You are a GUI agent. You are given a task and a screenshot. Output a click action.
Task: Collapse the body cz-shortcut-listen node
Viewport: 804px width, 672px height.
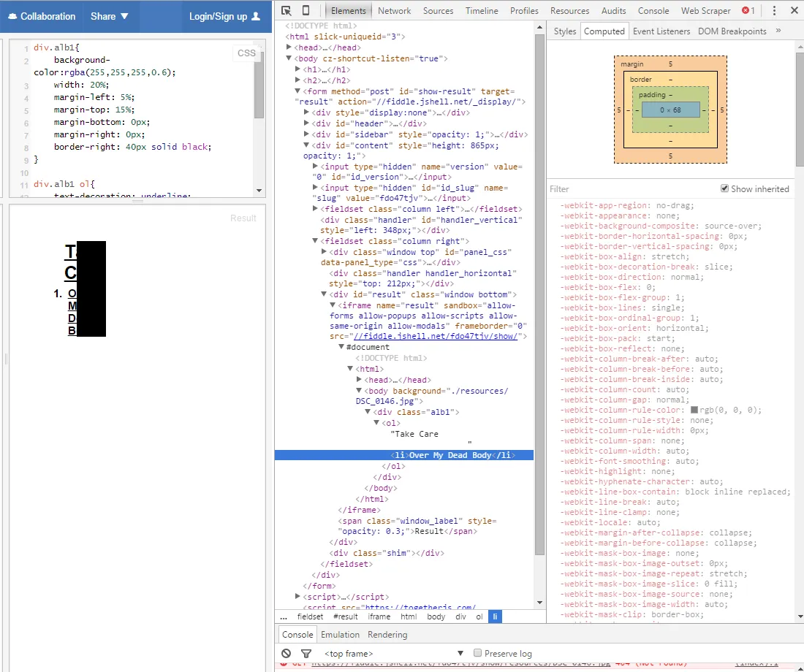(289, 58)
